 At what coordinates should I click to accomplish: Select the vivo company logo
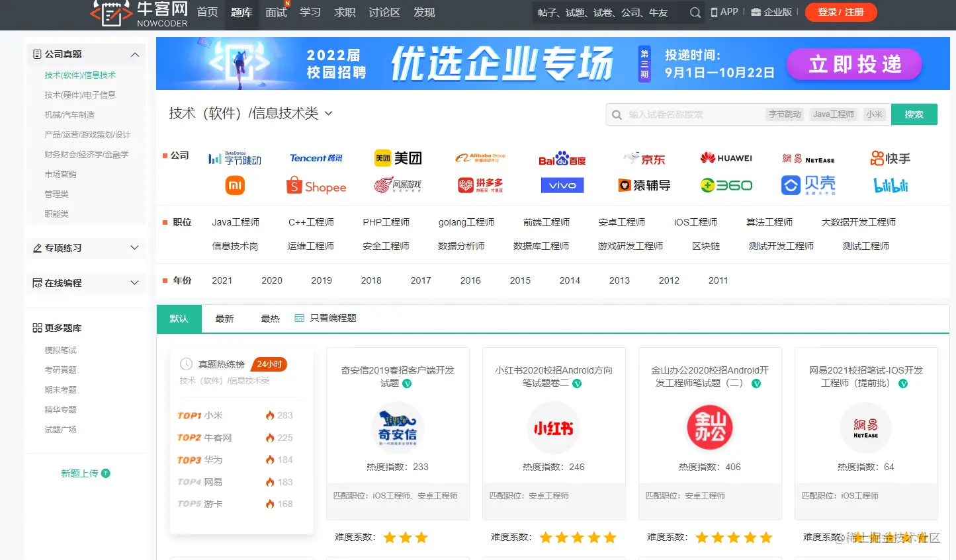point(562,185)
